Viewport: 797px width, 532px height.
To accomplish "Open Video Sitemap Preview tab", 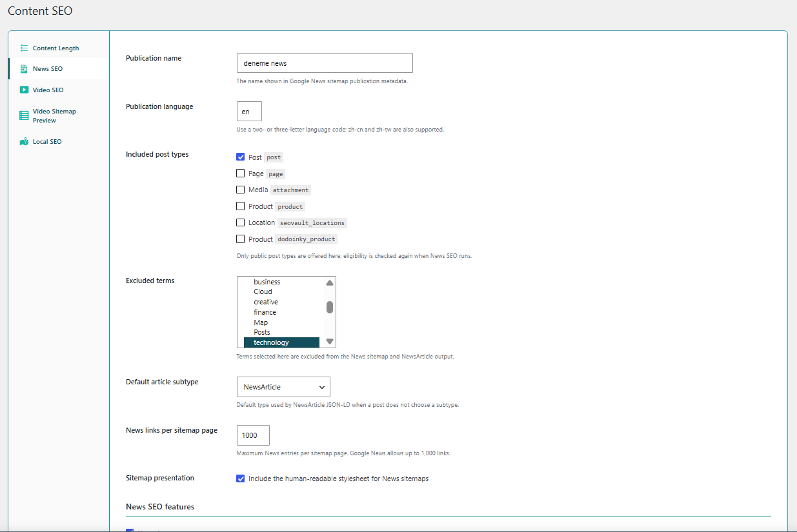I will pyautogui.click(x=59, y=115).
